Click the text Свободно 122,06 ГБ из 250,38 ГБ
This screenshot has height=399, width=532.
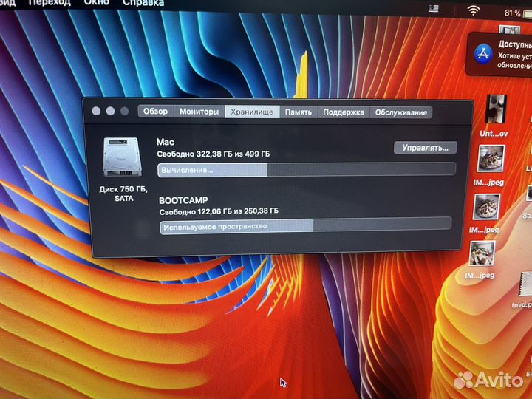coord(219,211)
